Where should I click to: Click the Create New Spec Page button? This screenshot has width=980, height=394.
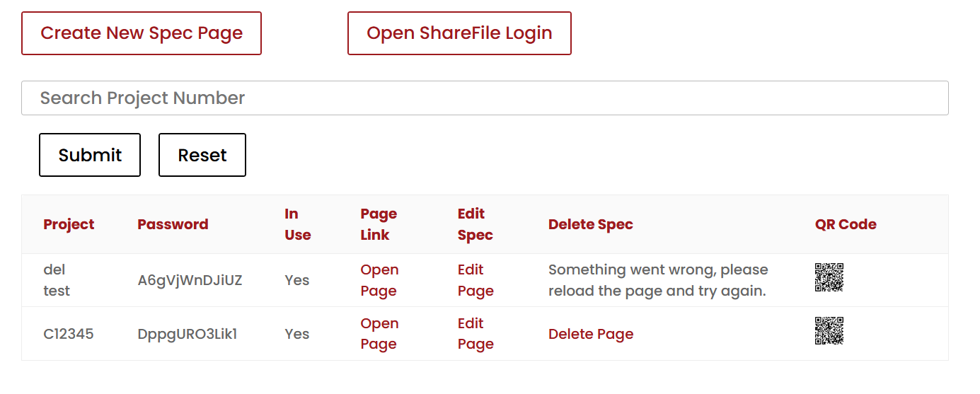[142, 33]
